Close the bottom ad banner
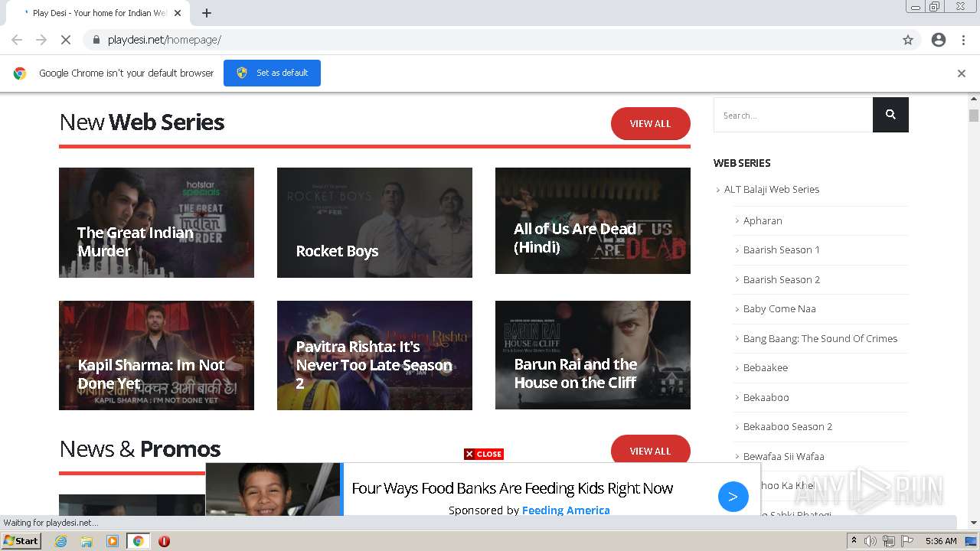980x551 pixels. click(484, 454)
